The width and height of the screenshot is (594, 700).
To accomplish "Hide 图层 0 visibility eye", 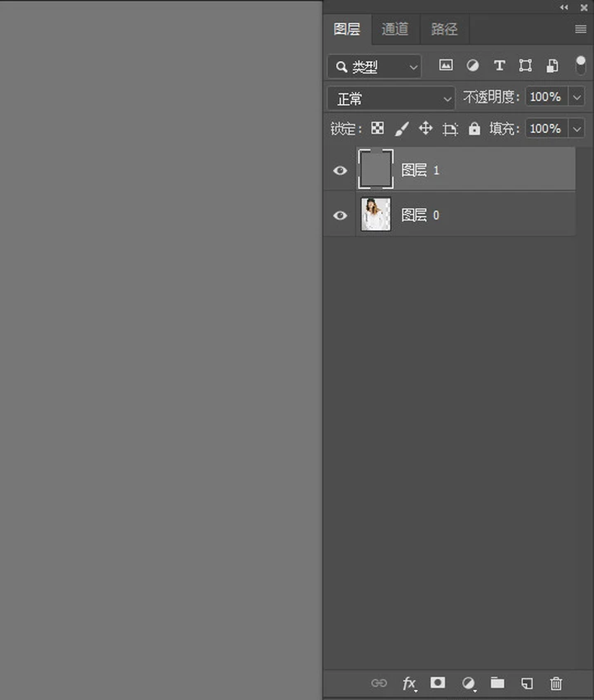I will coord(340,215).
